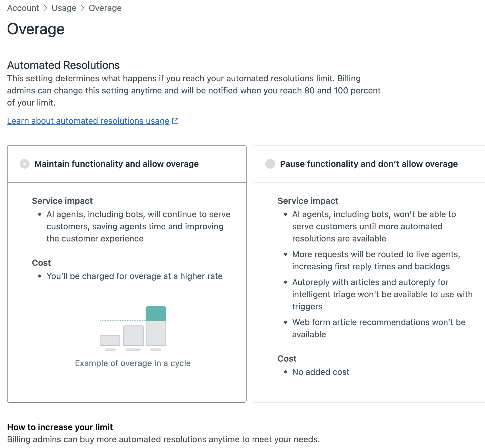Click the Example of overage in a cycle caption
This screenshot has width=485, height=448.
coord(133,363)
